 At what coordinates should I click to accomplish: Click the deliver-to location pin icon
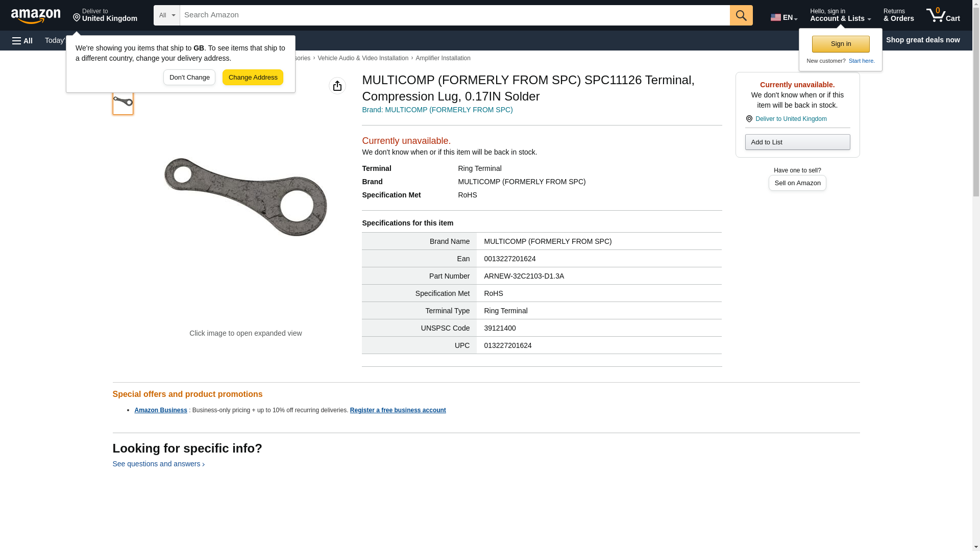click(77, 18)
